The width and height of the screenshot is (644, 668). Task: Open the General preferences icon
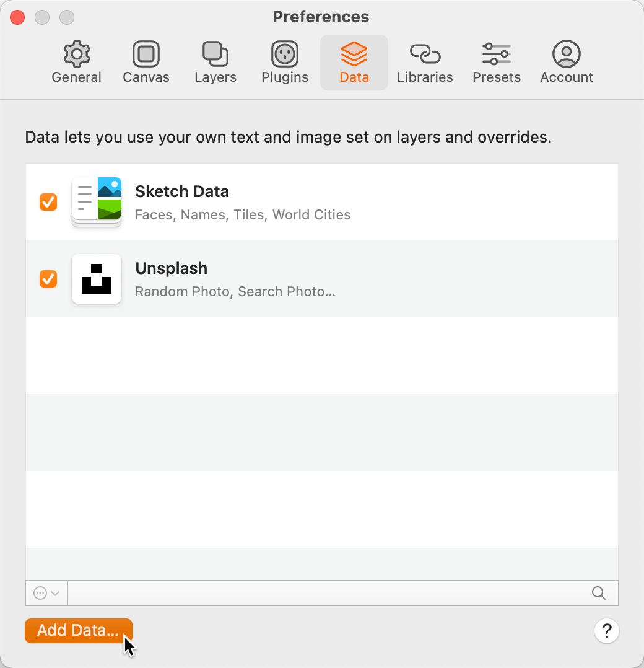(76, 55)
